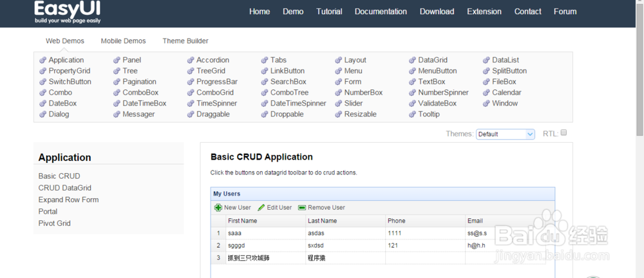The width and height of the screenshot is (644, 278).
Task: Open the Tooltip demo link
Action: 429,115
